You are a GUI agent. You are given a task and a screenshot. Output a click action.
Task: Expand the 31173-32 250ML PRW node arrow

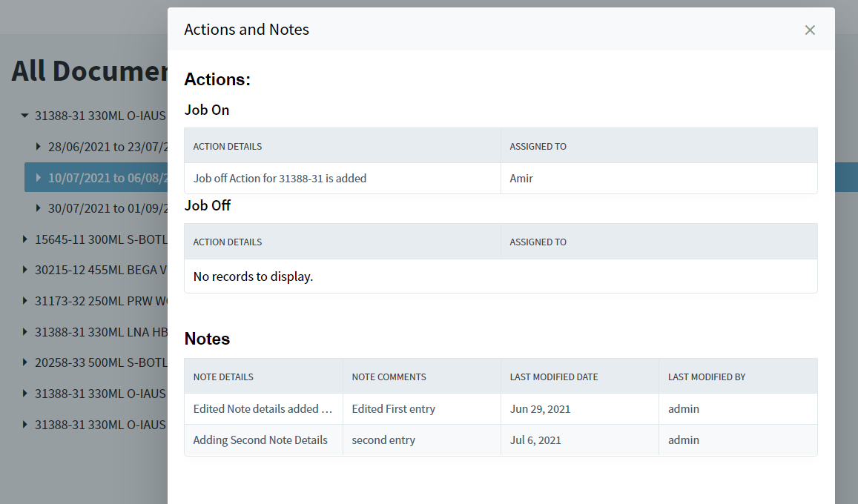pyautogui.click(x=24, y=302)
